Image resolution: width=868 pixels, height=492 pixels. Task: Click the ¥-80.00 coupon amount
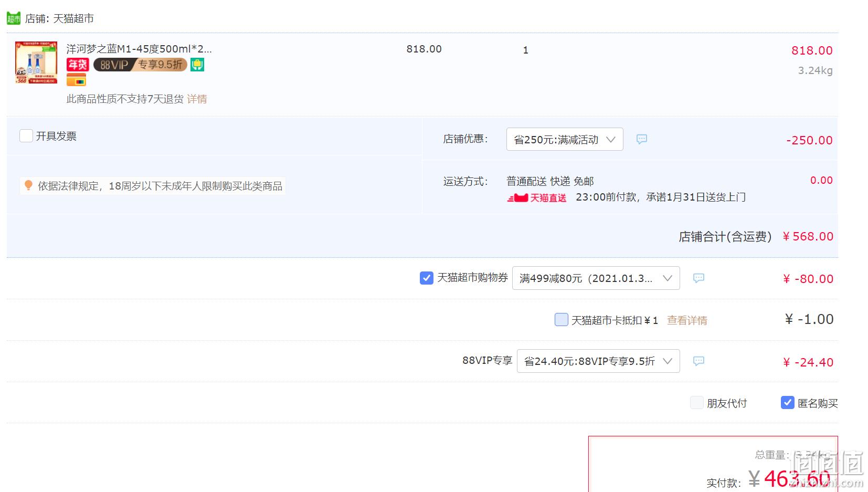pos(808,279)
